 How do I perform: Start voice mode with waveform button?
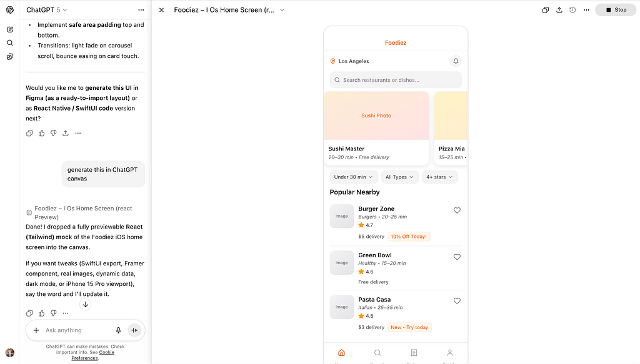point(134,330)
